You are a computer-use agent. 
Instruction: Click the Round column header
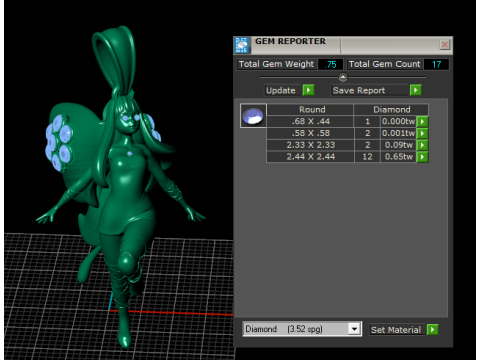pos(310,109)
